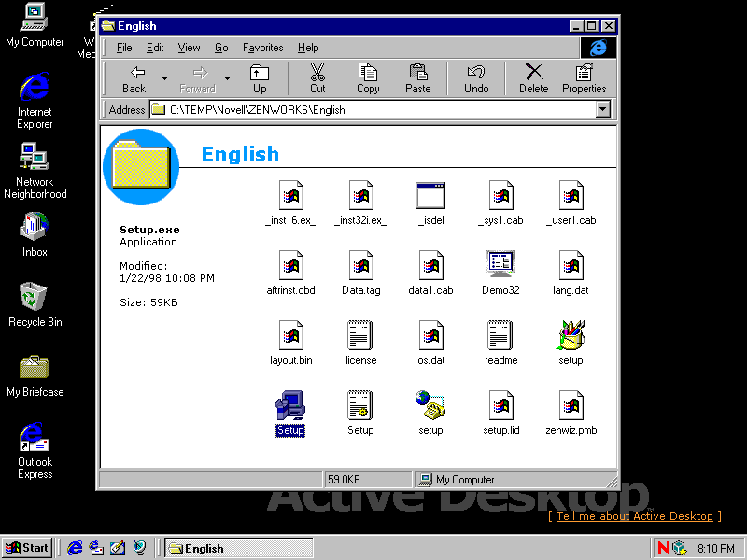The height and width of the screenshot is (560, 747).
Task: Click the English taskbar button
Action: coord(239,548)
